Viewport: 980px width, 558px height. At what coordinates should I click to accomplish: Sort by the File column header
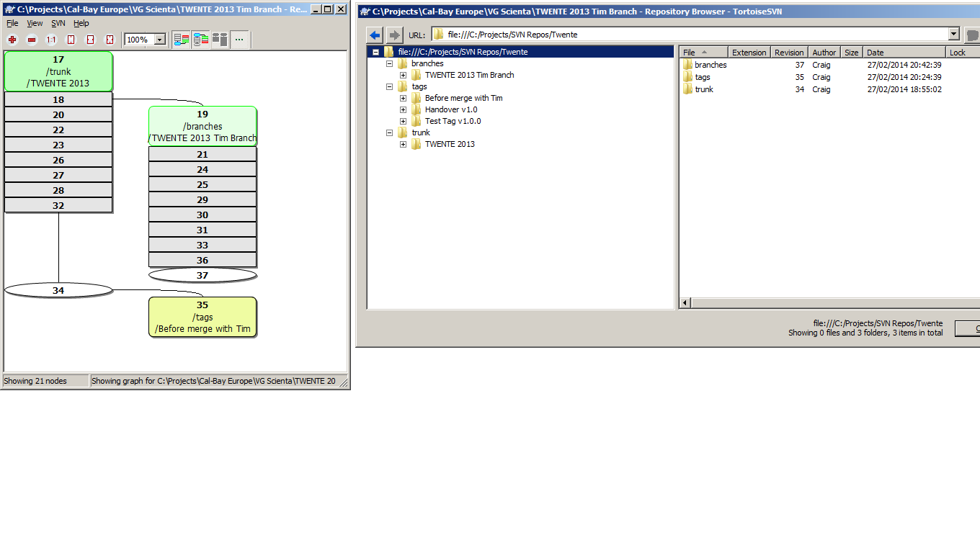coord(703,53)
